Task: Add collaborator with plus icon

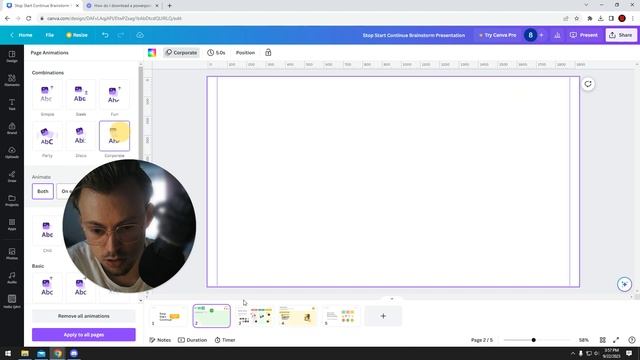Action: [542, 35]
